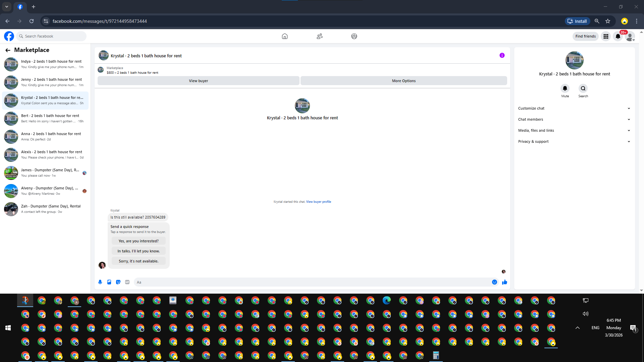Click the View buyer button
Image resolution: width=644 pixels, height=362 pixels.
click(198, 81)
